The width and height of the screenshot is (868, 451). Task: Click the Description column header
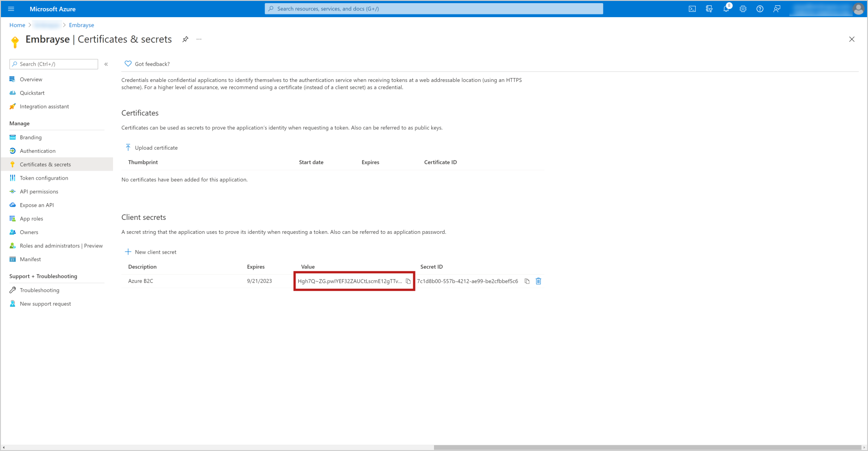[x=142, y=267]
